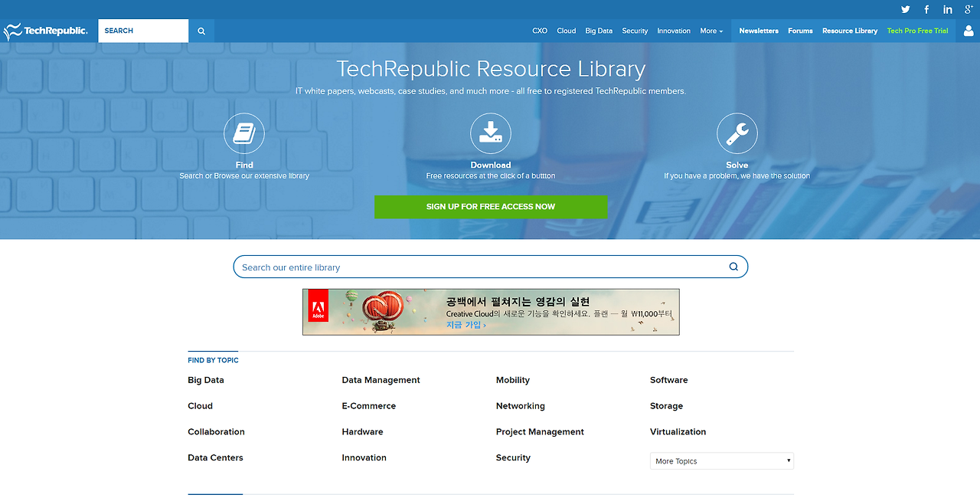Click the Download tray icon
Viewport: 980px width, 498px height.
pos(491,134)
